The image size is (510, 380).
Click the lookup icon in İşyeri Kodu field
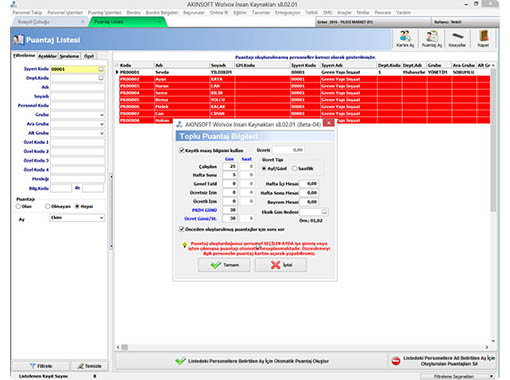101,69
